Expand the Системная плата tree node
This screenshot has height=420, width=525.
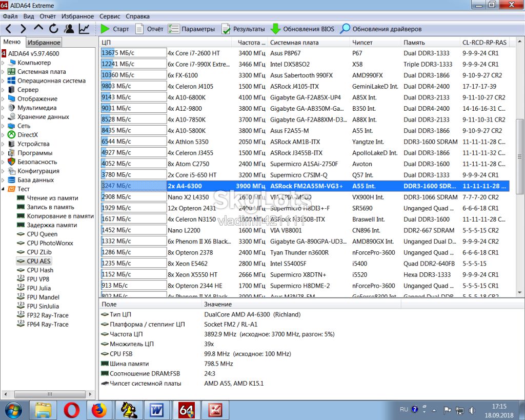[x=3, y=72]
